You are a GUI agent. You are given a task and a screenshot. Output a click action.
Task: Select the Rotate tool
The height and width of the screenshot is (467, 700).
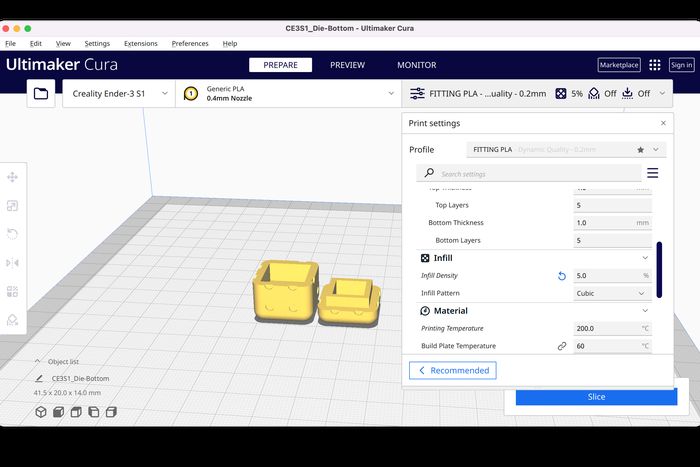coord(13,234)
